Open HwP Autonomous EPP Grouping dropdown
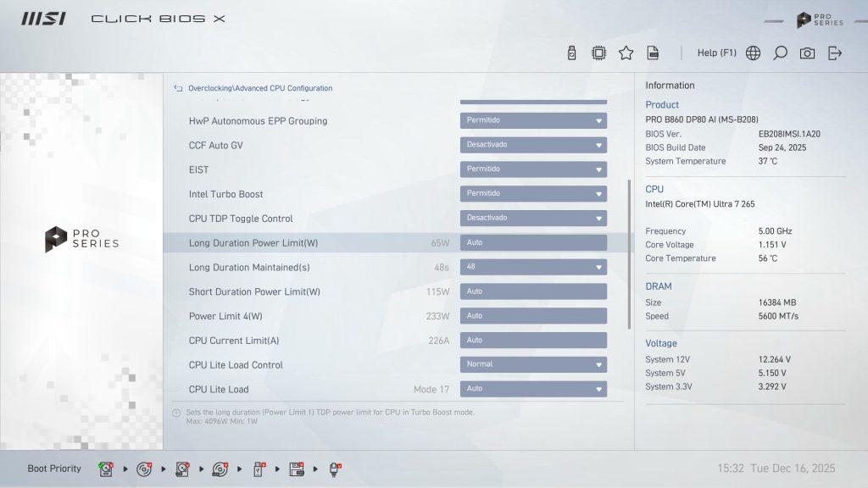Viewport: 868px width, 488px height. (533, 120)
